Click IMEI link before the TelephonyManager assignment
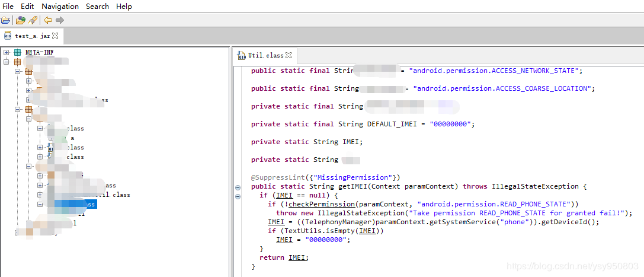644x277 pixels. pos(276,222)
